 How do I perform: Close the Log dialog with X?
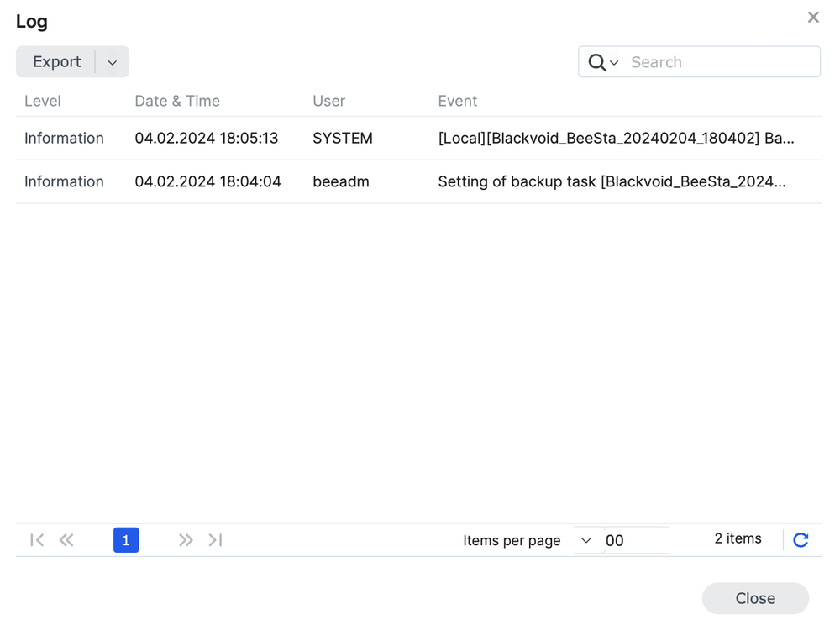coord(813,18)
